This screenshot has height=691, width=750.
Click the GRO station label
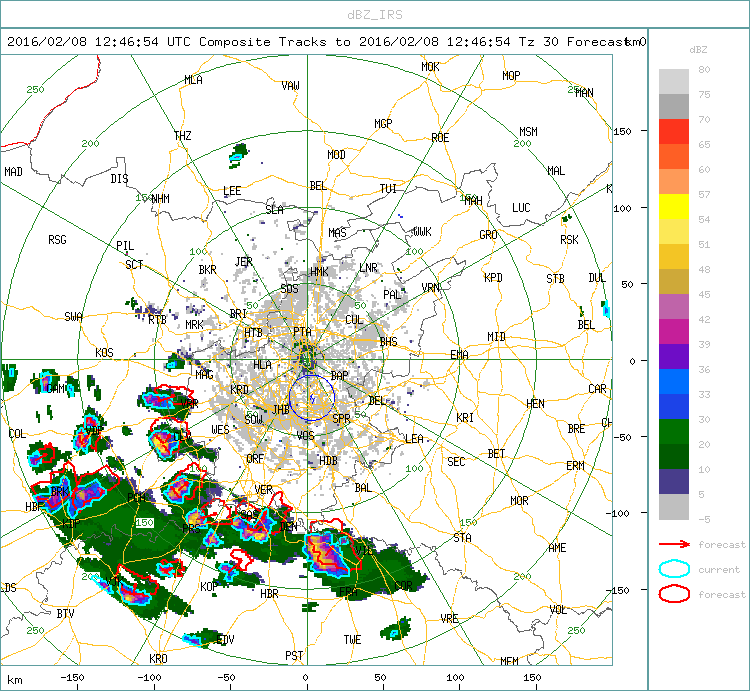point(488,235)
